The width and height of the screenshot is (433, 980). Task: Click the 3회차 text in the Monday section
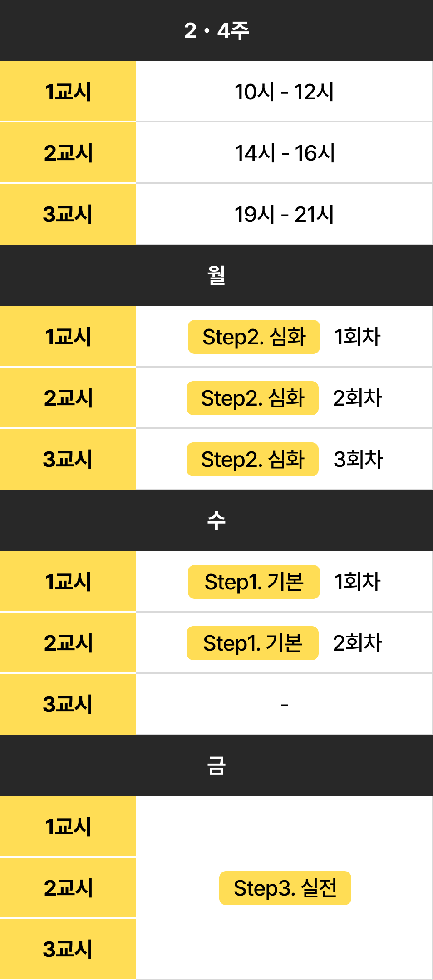[x=358, y=459]
